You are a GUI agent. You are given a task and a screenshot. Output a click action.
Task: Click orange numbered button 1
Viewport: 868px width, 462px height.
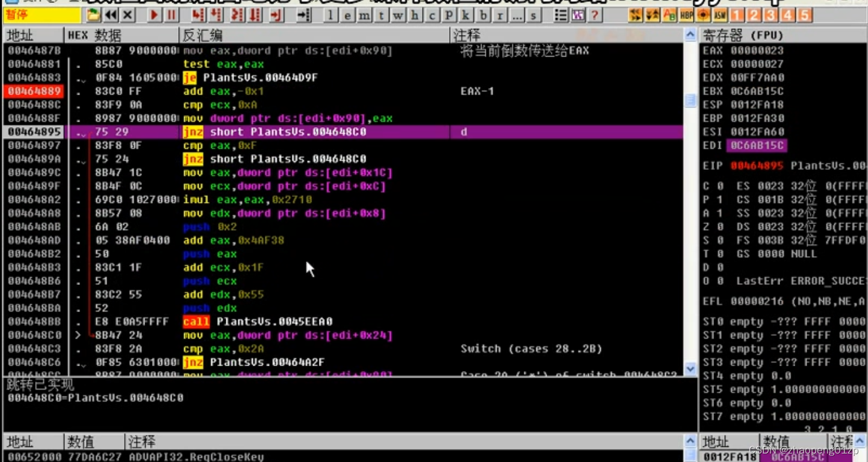click(x=737, y=15)
